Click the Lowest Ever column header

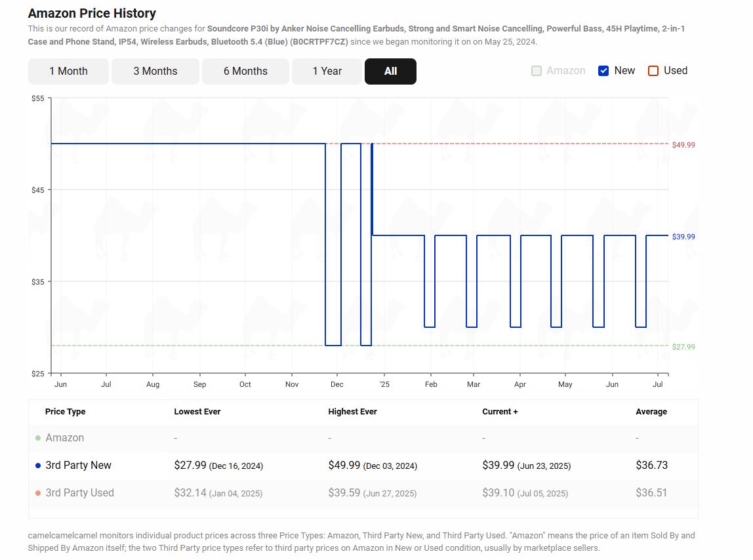[x=197, y=412]
